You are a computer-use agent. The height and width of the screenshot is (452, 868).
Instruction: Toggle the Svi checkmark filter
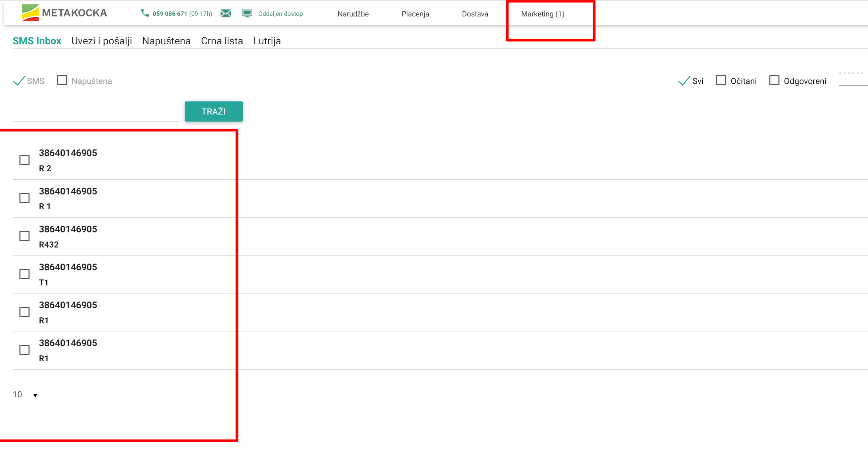[x=684, y=81]
